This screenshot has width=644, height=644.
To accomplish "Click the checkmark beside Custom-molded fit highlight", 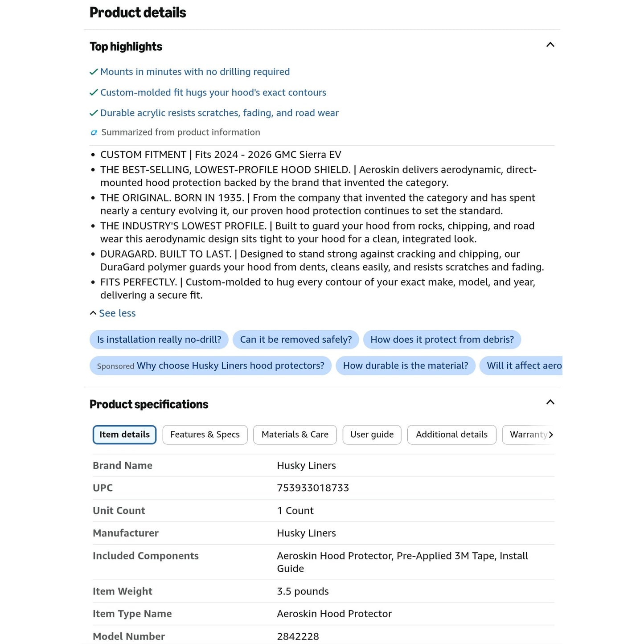I will click(x=94, y=93).
